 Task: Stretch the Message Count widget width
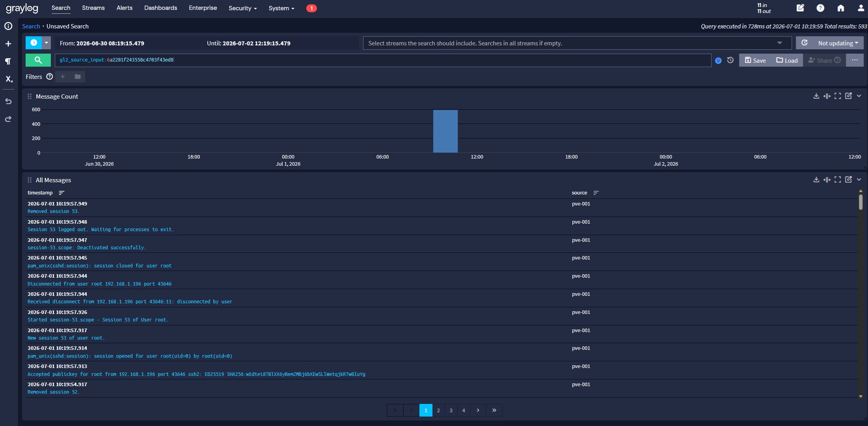pyautogui.click(x=827, y=96)
